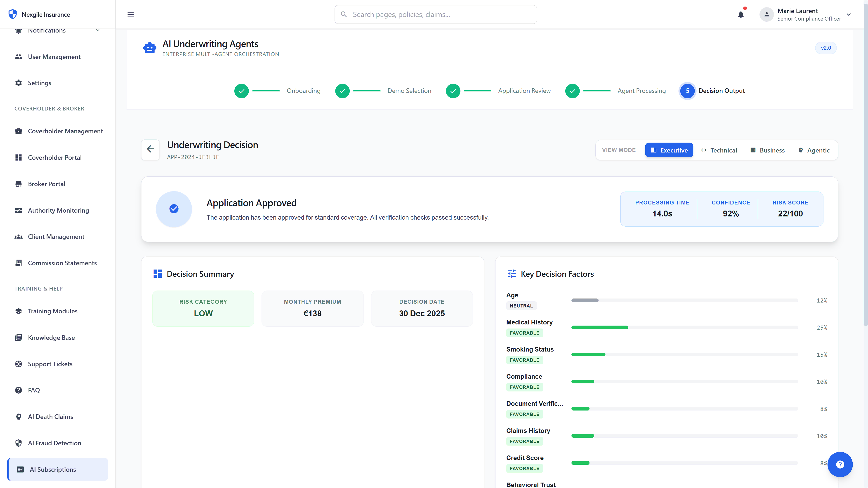
Task: Select Business view mode tab
Action: [x=768, y=150]
